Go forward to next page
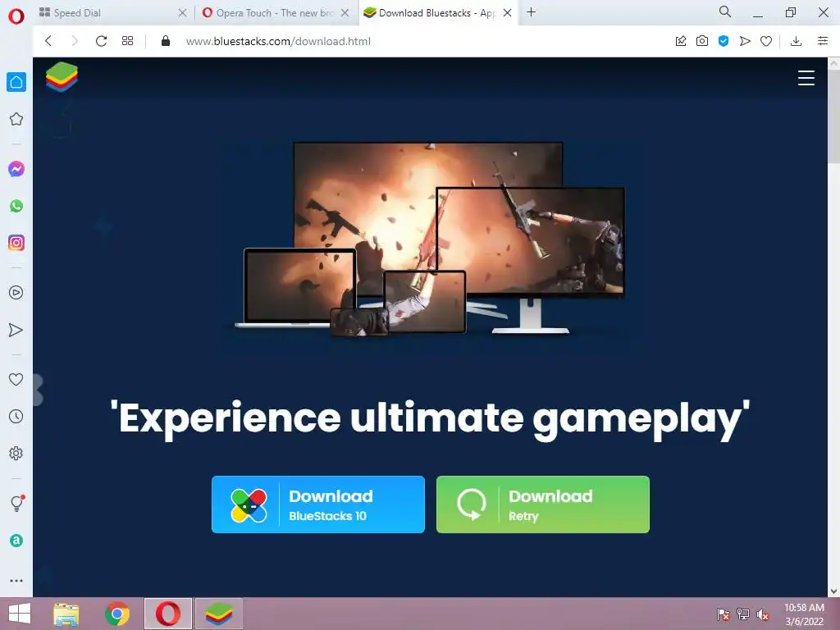 (x=75, y=41)
